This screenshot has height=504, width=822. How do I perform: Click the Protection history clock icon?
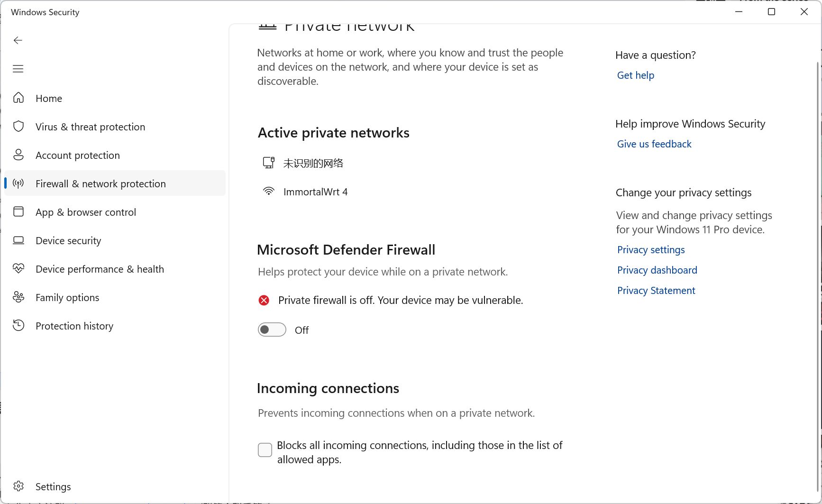pyautogui.click(x=18, y=325)
